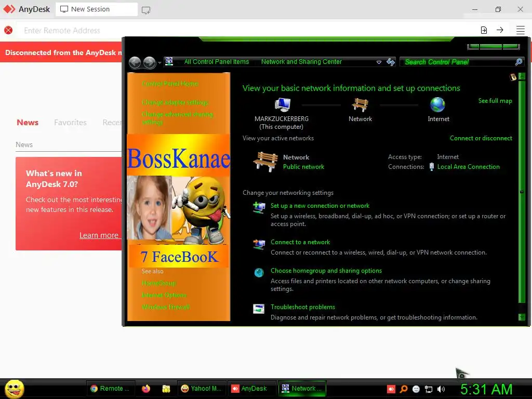The height and width of the screenshot is (399, 532).
Task: Go back with the Control Panel back arrow
Action: tap(135, 62)
